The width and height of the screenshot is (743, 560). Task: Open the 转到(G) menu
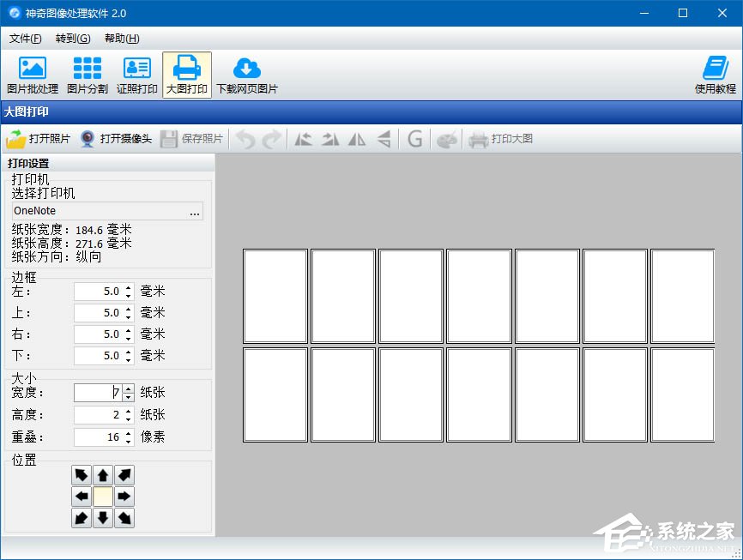tap(73, 39)
